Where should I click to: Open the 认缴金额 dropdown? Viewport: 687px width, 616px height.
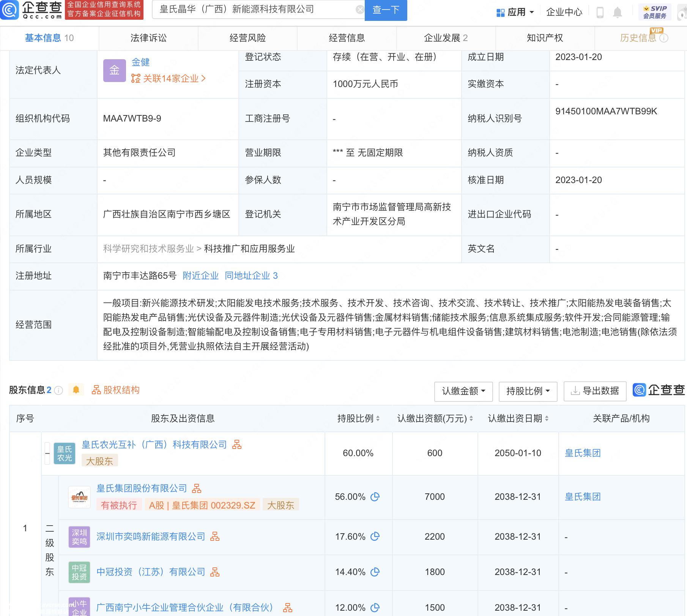[x=463, y=391]
